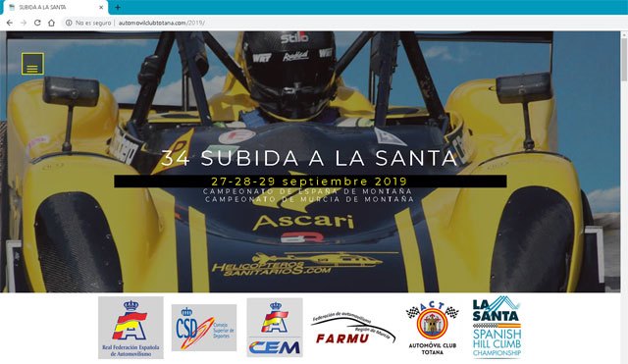Reload the page with refresh icon
Screen dimensions: 628x364
coord(37,23)
